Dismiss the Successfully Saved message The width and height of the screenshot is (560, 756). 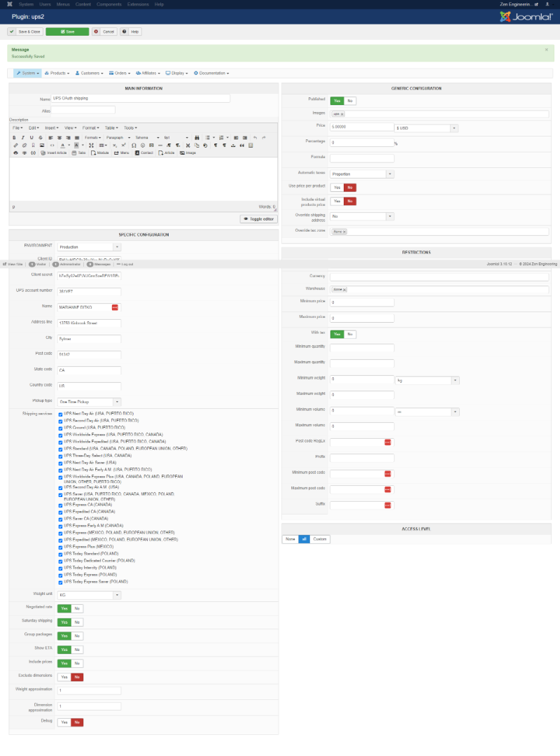click(547, 50)
